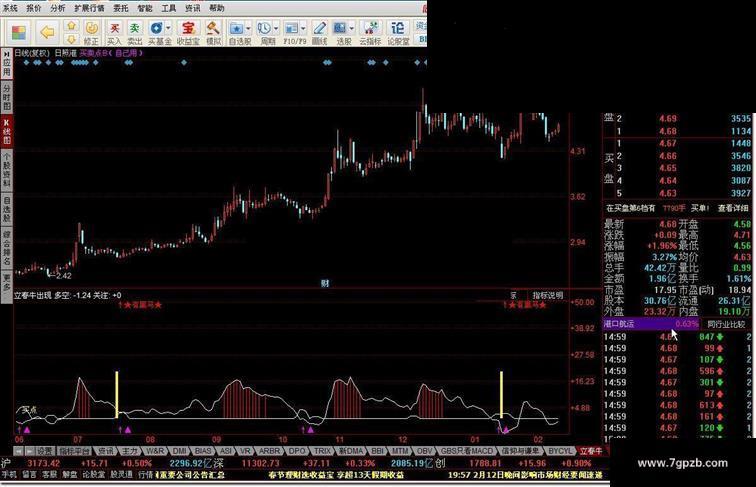Open the 个股资料 sidebar tab

[6, 170]
